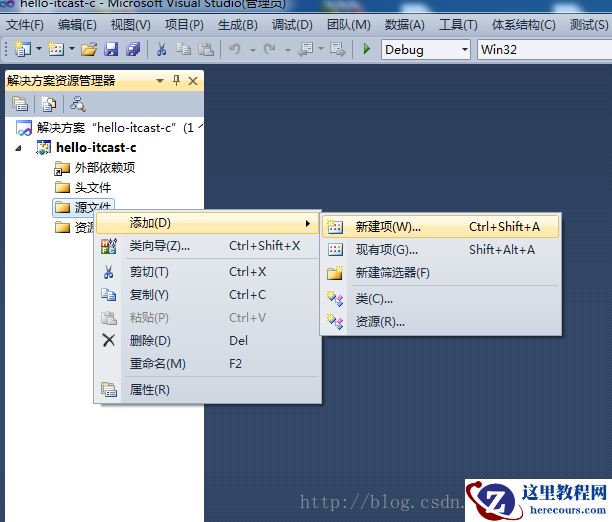Viewport: 612px width, 522px height.
Task: Click the Navigate Backward toolbar icon
Action: tap(305, 50)
